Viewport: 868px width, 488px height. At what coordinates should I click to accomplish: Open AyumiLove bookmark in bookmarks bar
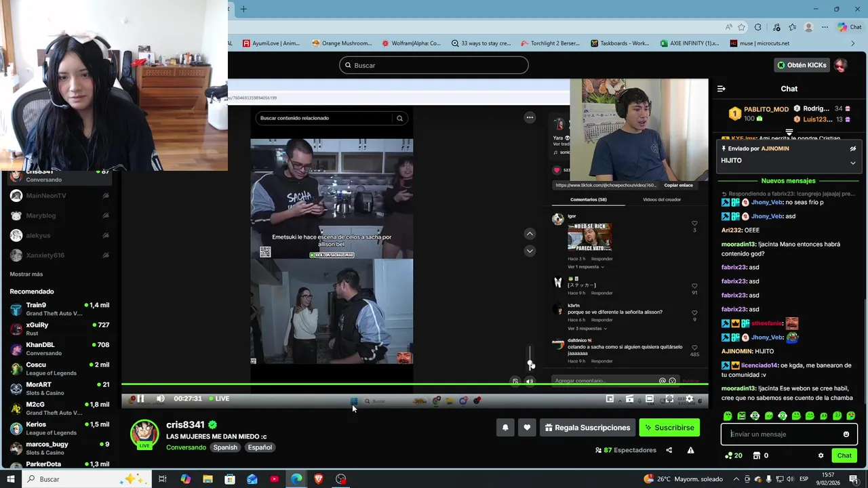point(271,43)
